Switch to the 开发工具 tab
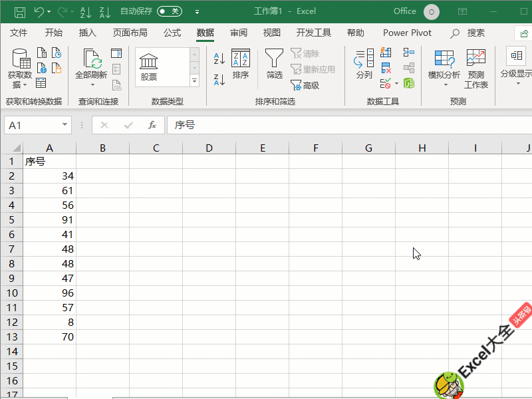Viewport: 532px width, 399px height. tap(313, 33)
